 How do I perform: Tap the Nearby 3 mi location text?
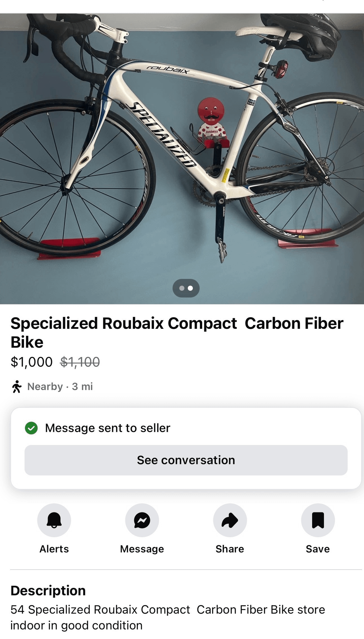(x=60, y=386)
